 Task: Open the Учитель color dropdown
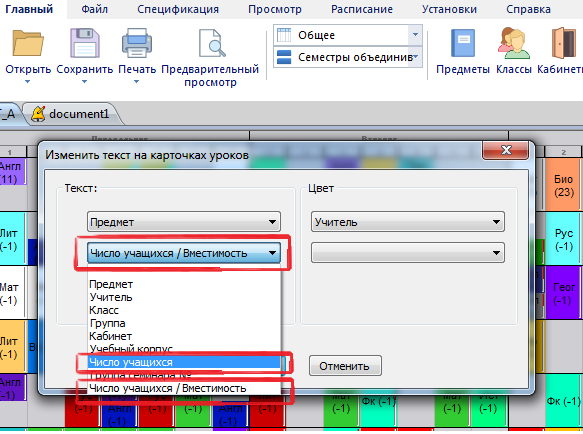pyautogui.click(x=408, y=222)
